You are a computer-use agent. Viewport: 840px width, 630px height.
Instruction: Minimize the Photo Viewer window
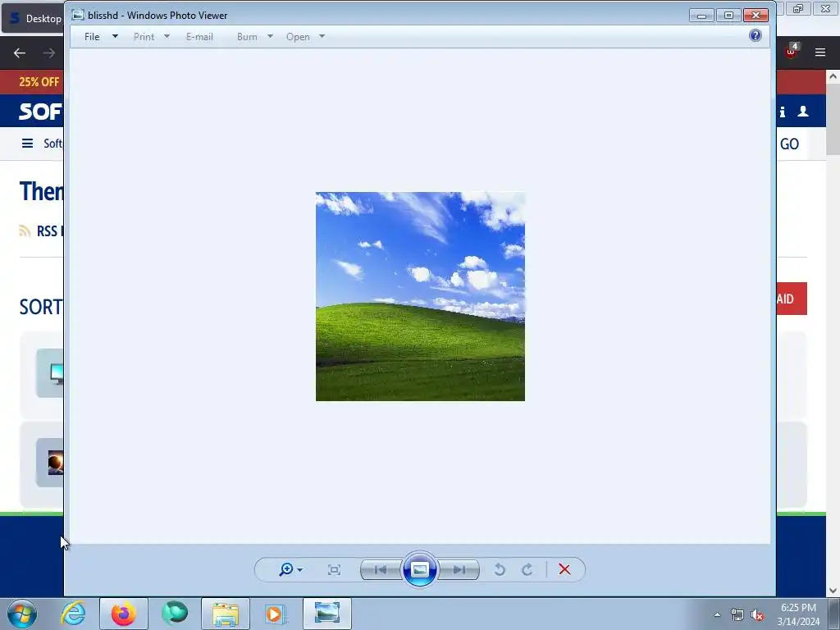[x=701, y=15]
